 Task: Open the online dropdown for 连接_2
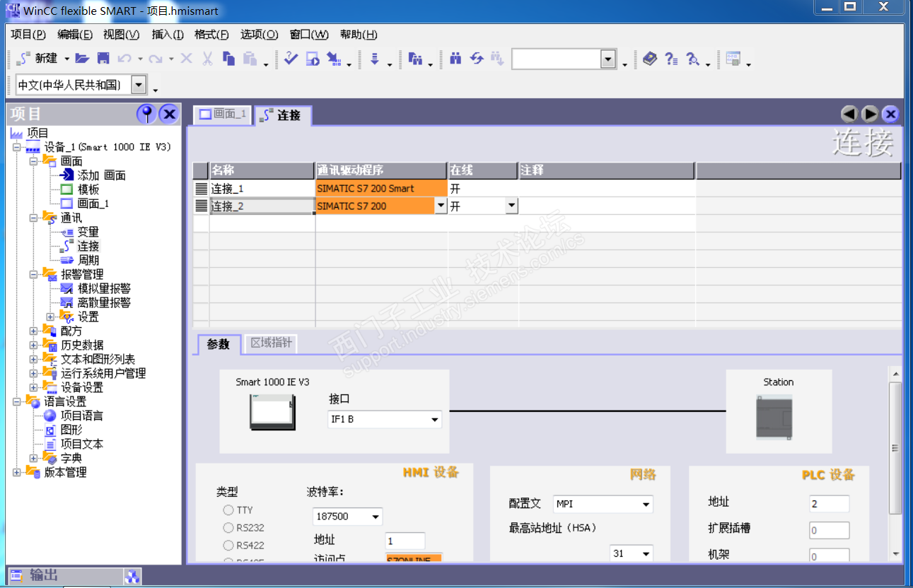point(511,206)
